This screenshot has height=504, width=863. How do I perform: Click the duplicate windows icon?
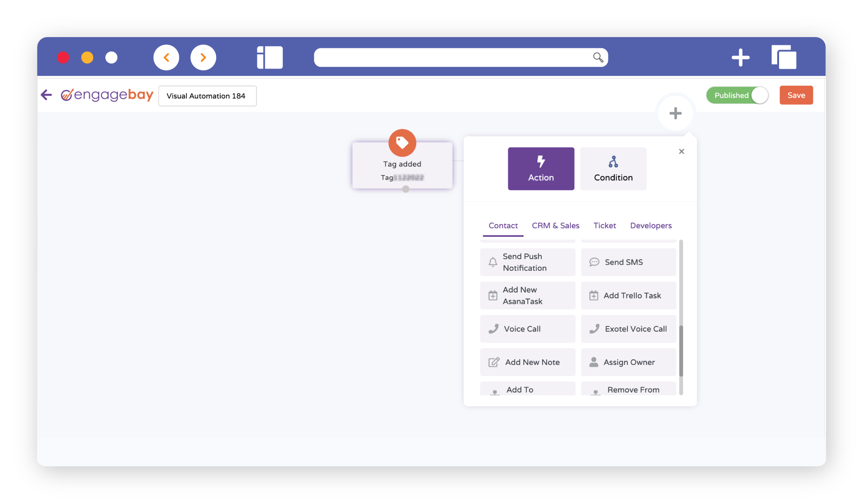784,57
